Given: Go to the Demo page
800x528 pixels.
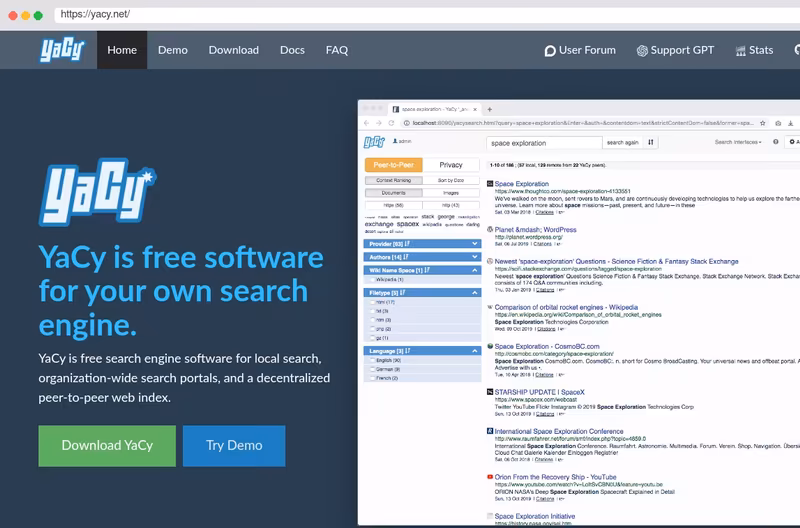Looking at the screenshot, I should (x=172, y=50).
